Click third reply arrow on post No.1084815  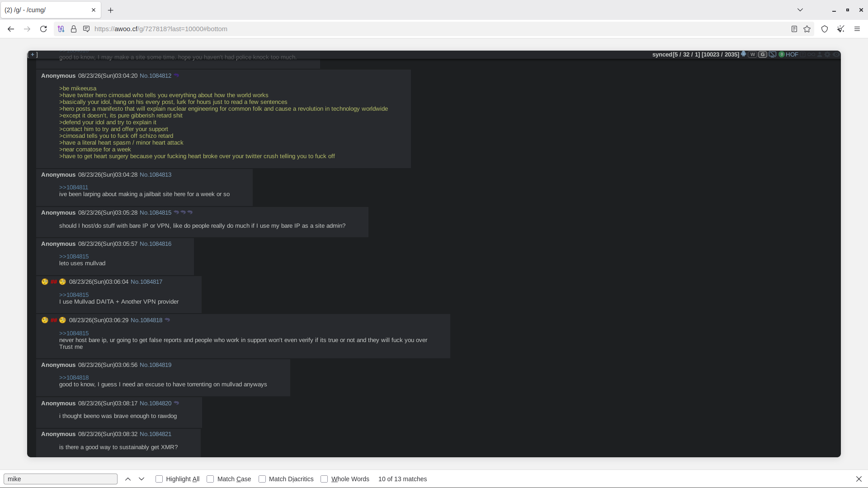click(190, 212)
